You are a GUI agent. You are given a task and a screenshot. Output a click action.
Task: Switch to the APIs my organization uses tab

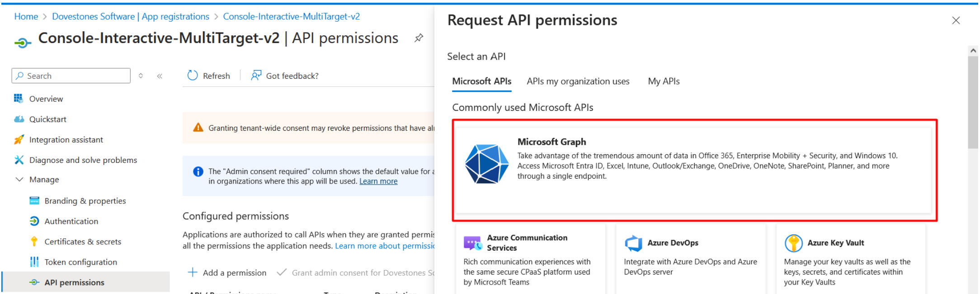coord(578,81)
